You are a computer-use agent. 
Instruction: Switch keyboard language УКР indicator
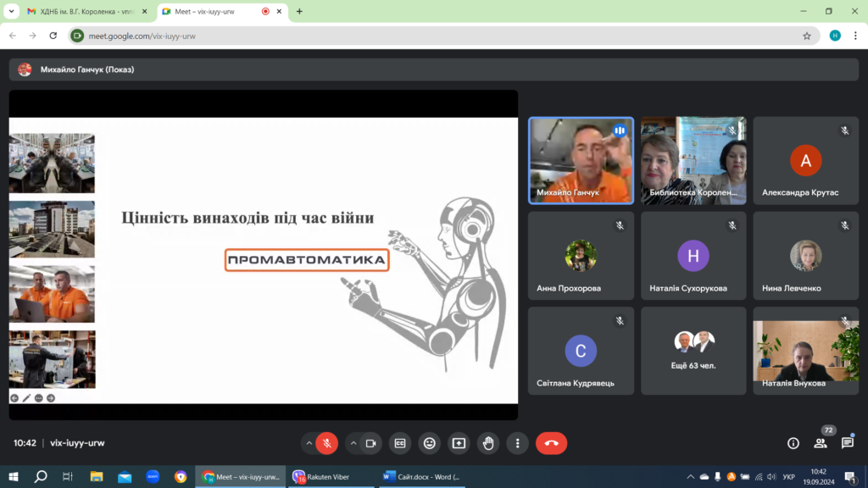[x=789, y=476]
